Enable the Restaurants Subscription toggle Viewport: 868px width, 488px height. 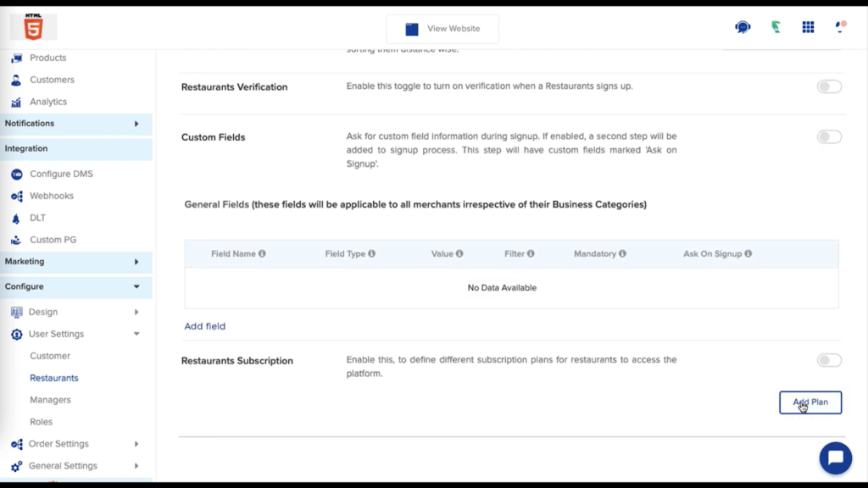(829, 360)
